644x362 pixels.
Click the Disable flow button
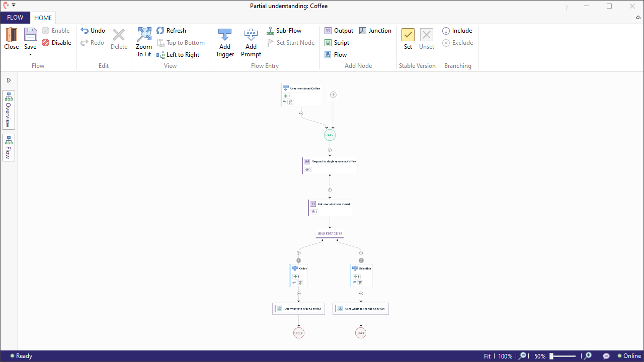coord(56,43)
